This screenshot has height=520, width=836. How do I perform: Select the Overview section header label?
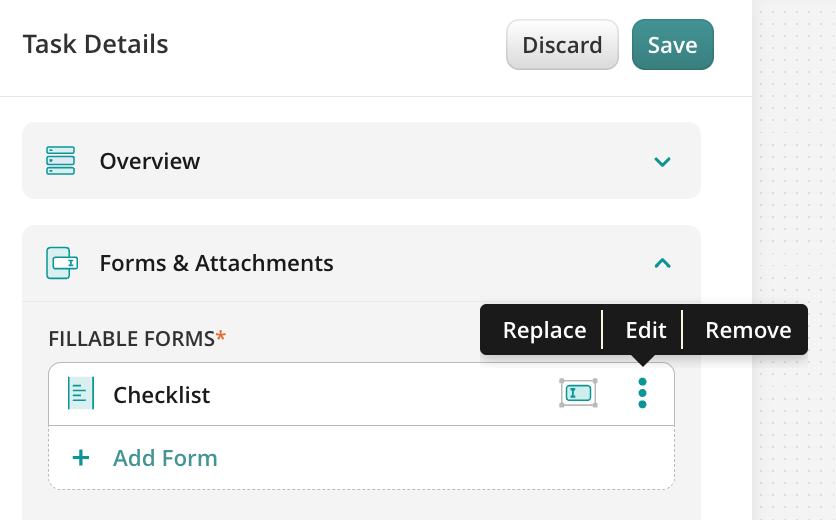150,161
